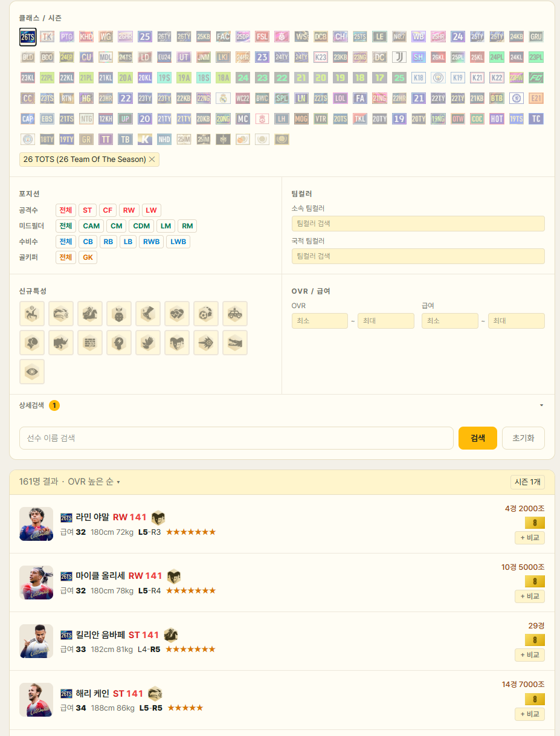Open 라민 야말 player thumbnail

(36, 524)
